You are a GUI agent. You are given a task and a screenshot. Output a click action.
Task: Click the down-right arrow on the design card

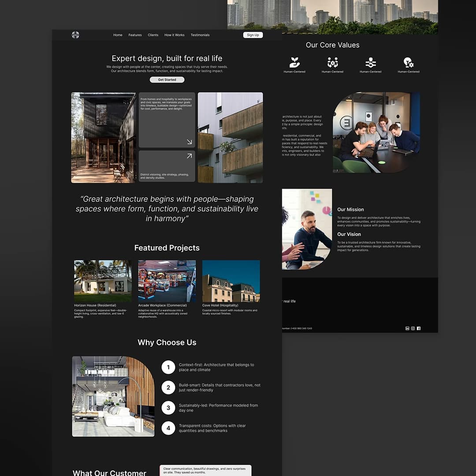coord(190,142)
